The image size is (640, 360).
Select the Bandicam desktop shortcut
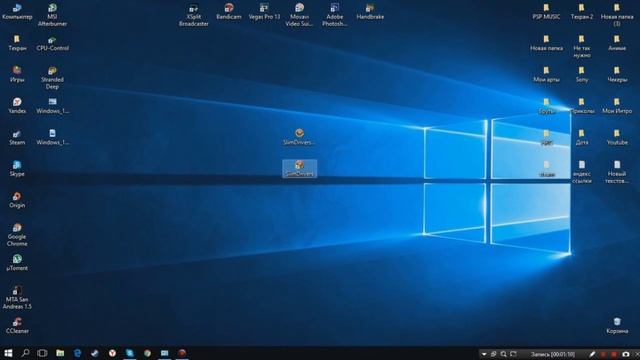(x=229, y=11)
